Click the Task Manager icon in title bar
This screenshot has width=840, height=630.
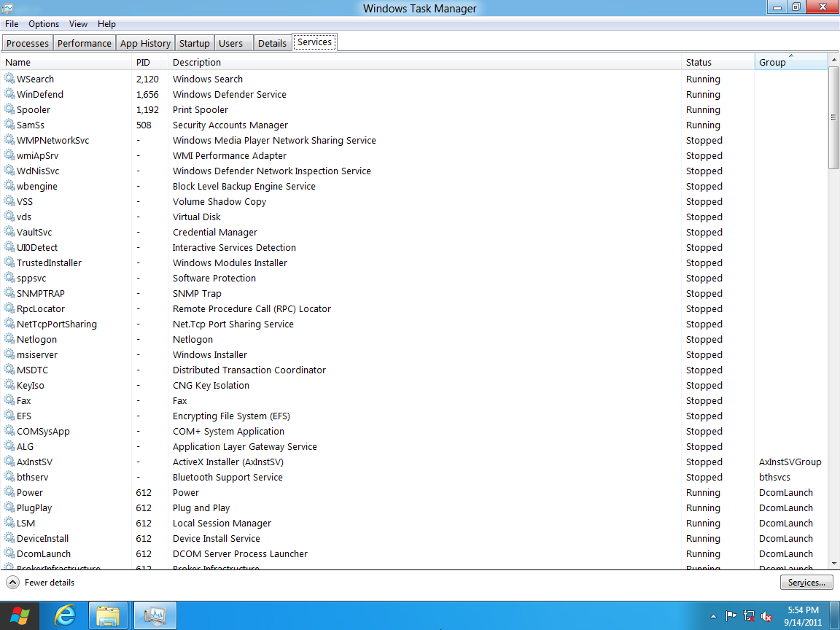point(7,8)
